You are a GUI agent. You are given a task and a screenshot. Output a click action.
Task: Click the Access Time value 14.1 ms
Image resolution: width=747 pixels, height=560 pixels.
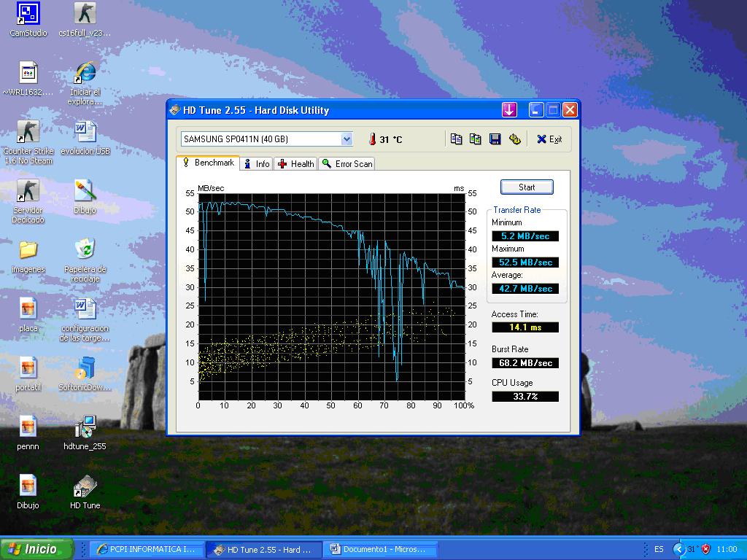(x=525, y=327)
